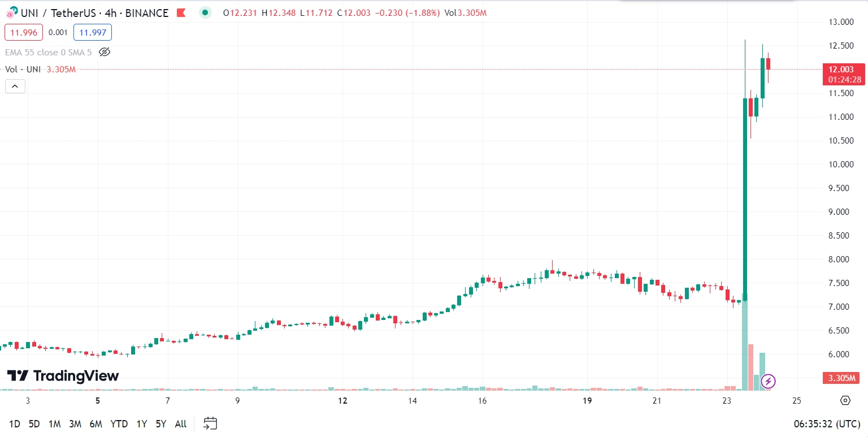Viewport: 868px width, 437px height.
Task: Click the current price label 12.003
Action: click(844, 69)
